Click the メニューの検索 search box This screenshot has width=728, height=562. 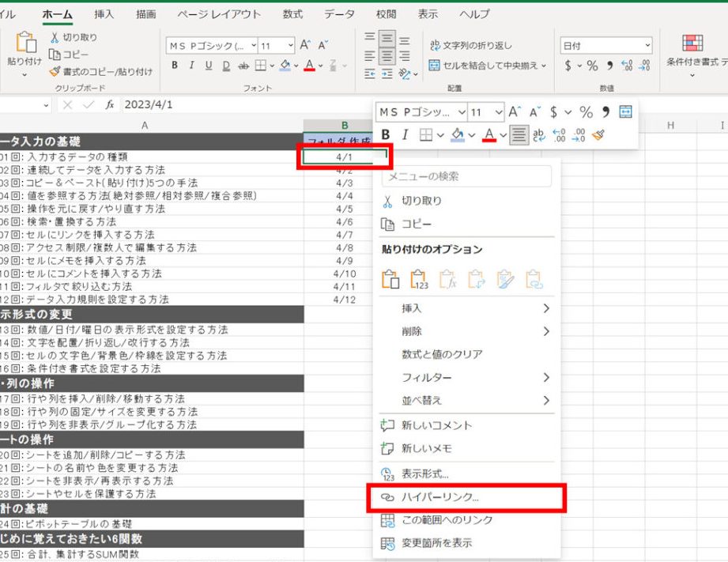tap(466, 176)
